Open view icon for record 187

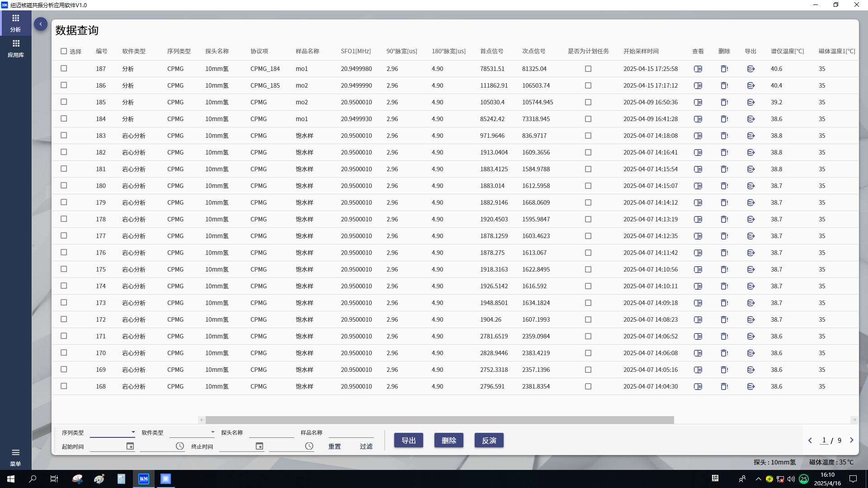698,69
